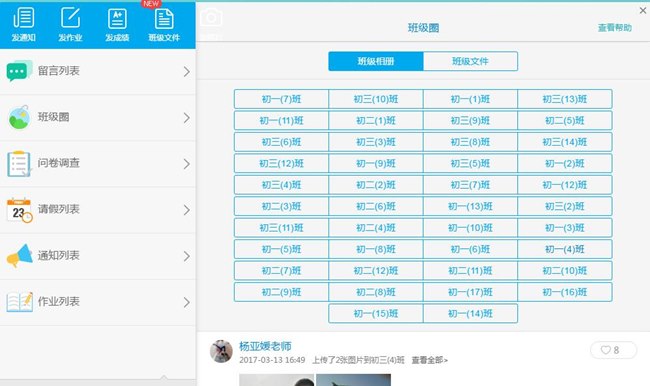Select the 发成绩 grades icon

pyautogui.click(x=117, y=19)
